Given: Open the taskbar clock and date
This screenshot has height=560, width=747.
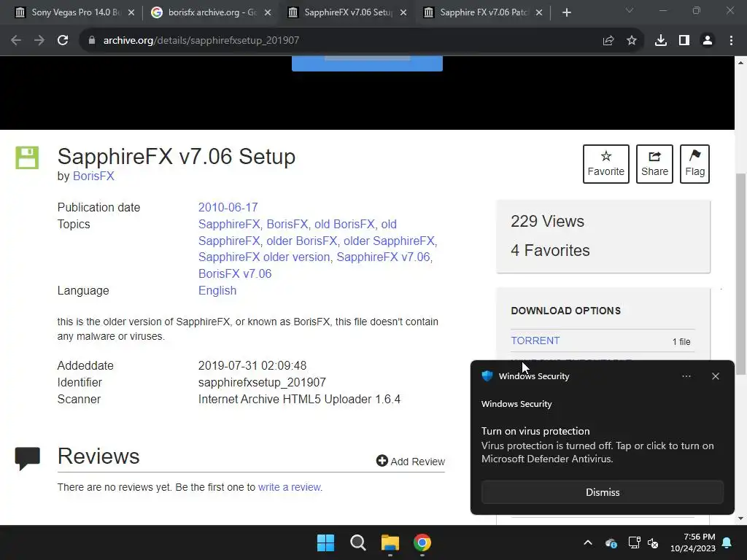Looking at the screenshot, I should (693, 542).
